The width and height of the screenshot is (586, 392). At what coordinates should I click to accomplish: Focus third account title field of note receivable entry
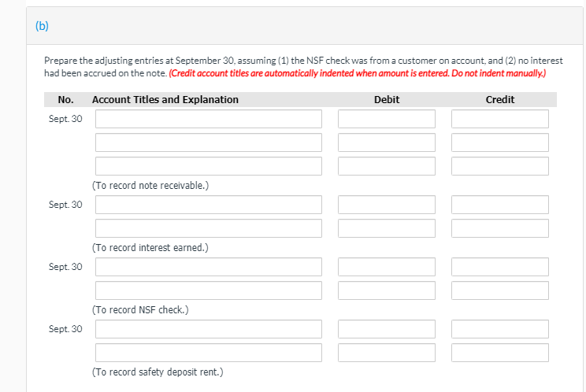coord(209,166)
